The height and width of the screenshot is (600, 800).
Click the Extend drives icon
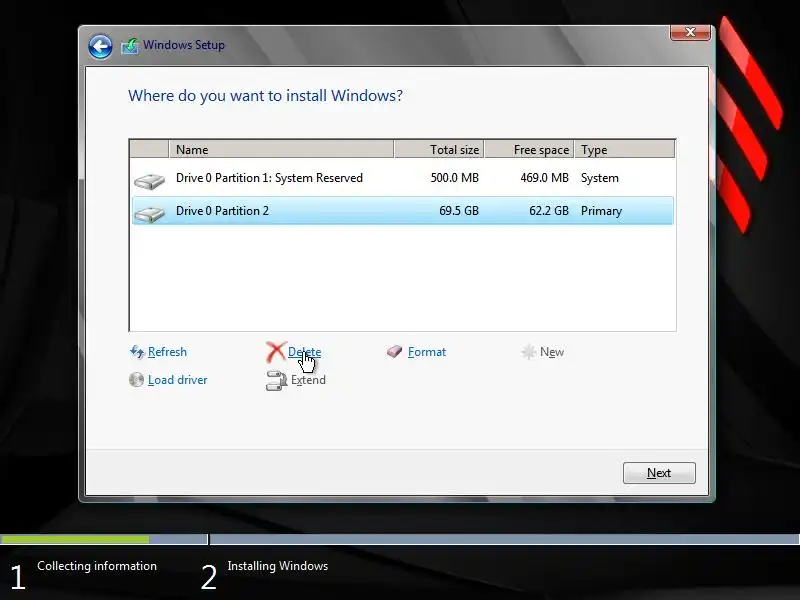tap(276, 381)
